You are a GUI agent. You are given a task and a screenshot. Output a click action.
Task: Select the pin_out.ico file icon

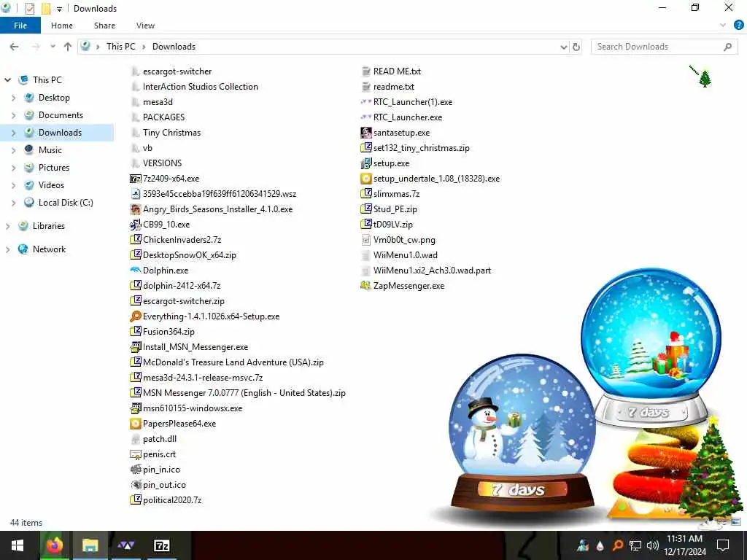(136, 484)
